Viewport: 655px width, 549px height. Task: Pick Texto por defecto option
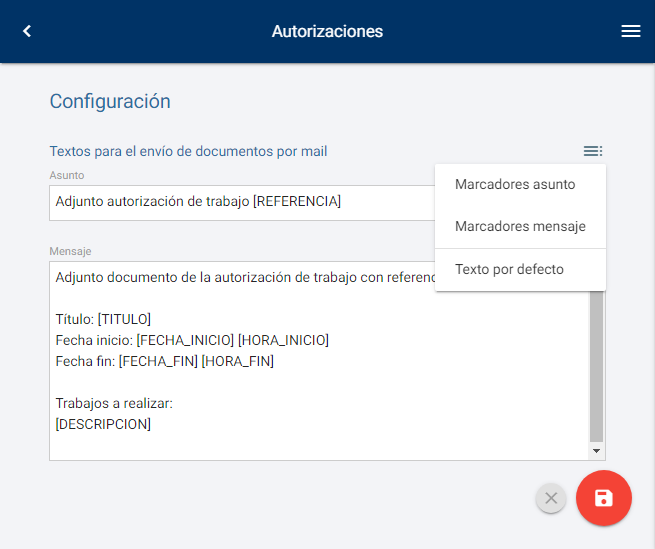coord(509,269)
